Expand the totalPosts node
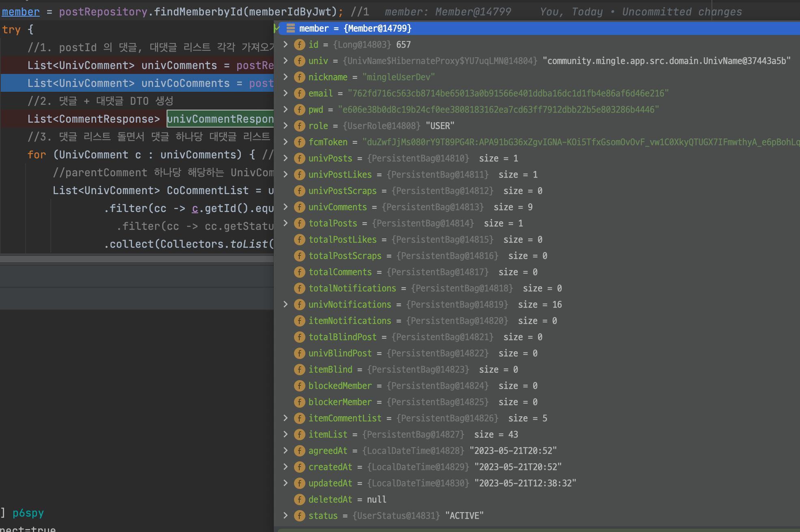800x532 pixels. coord(285,223)
